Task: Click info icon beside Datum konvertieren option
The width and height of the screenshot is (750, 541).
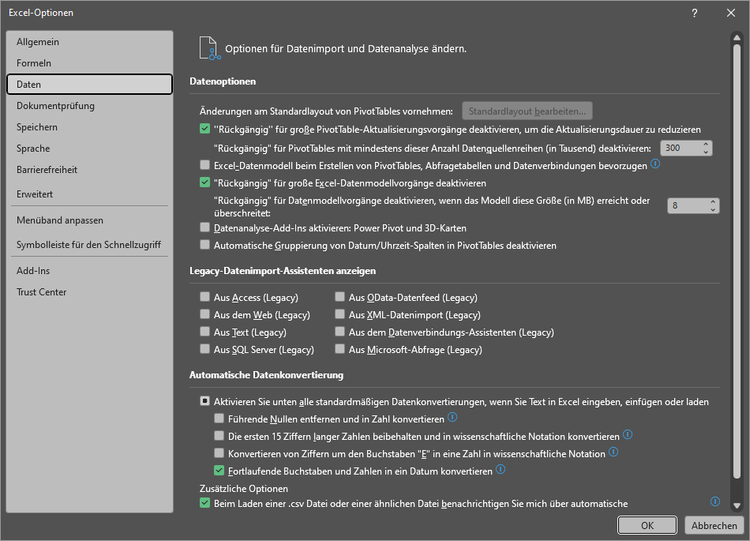Action: 500,469
